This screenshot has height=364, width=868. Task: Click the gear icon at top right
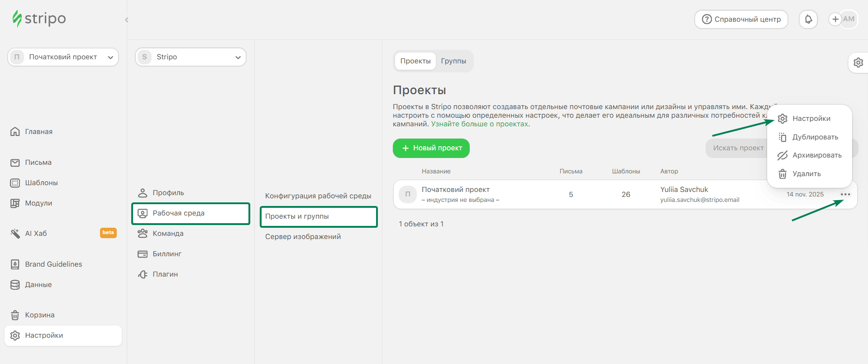tap(858, 62)
